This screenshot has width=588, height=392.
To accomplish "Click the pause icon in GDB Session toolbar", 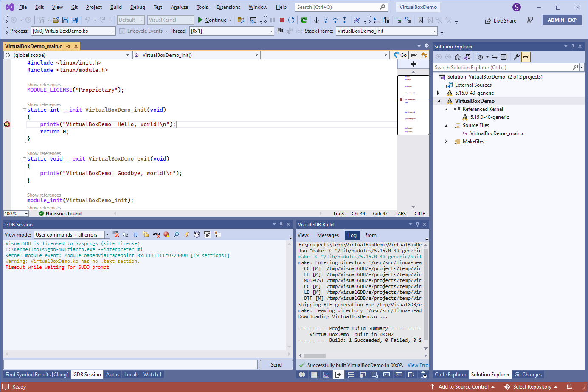I will pyautogui.click(x=136, y=234).
